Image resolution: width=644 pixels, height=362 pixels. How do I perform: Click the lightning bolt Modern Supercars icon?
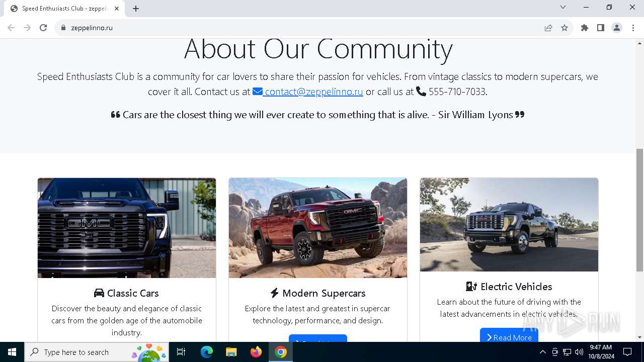click(274, 293)
